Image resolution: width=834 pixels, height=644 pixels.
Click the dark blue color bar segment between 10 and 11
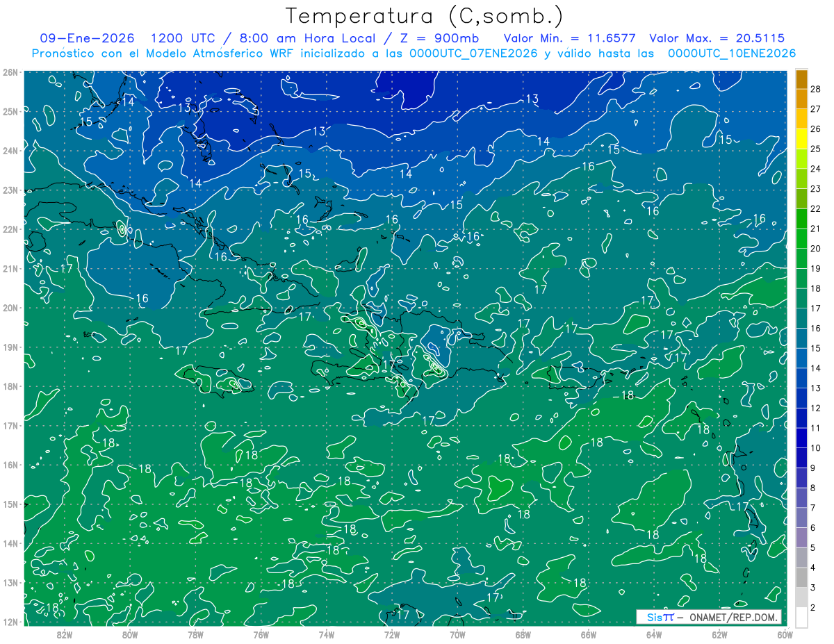click(802, 438)
